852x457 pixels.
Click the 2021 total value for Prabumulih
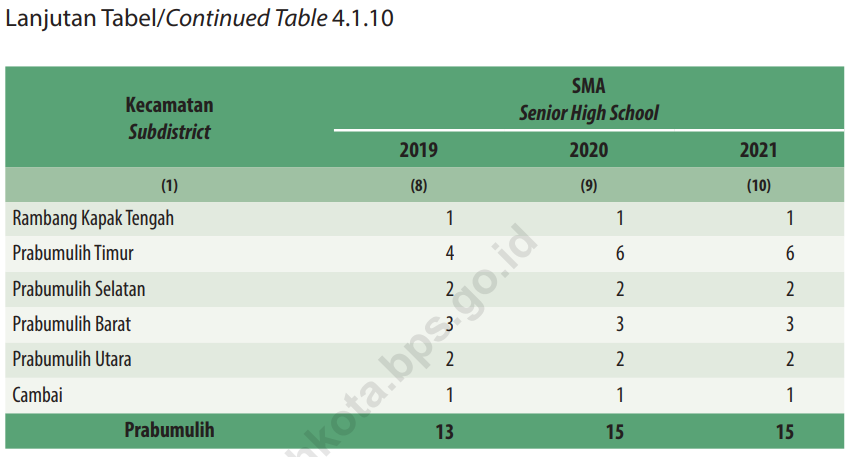(784, 432)
